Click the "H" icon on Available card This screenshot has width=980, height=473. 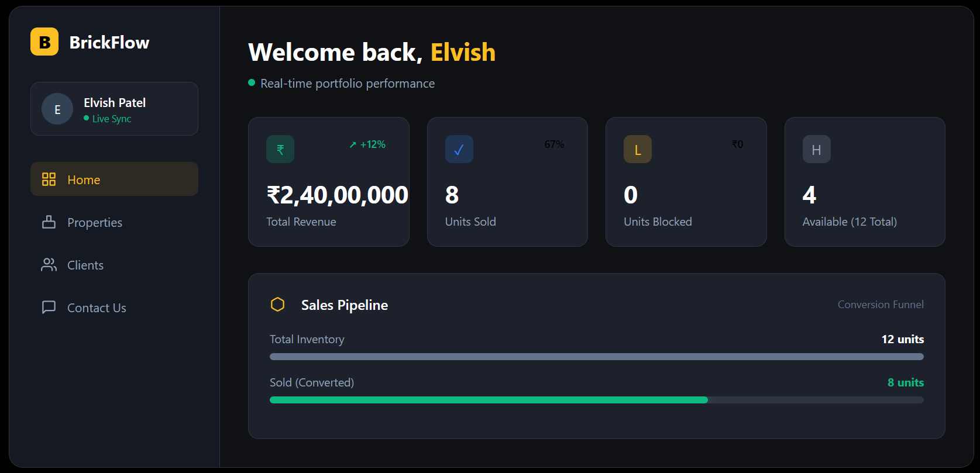pos(816,149)
